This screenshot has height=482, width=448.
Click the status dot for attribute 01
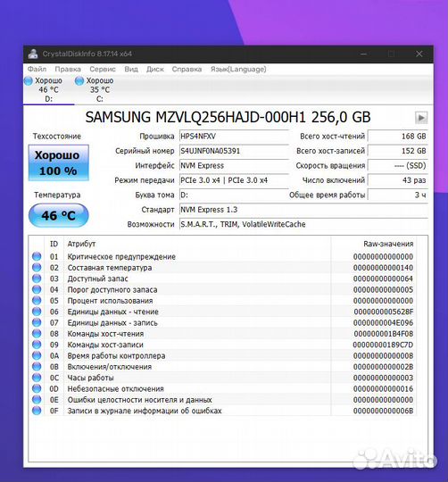[37, 256]
